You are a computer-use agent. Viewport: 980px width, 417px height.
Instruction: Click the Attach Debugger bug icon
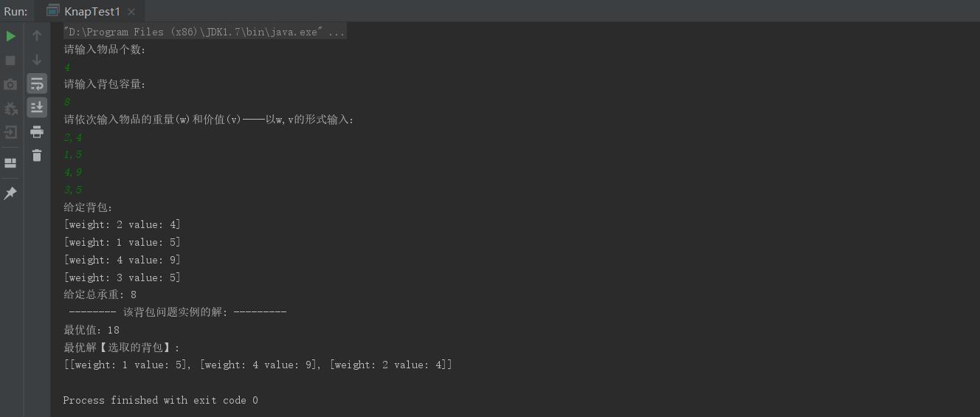[x=10, y=108]
